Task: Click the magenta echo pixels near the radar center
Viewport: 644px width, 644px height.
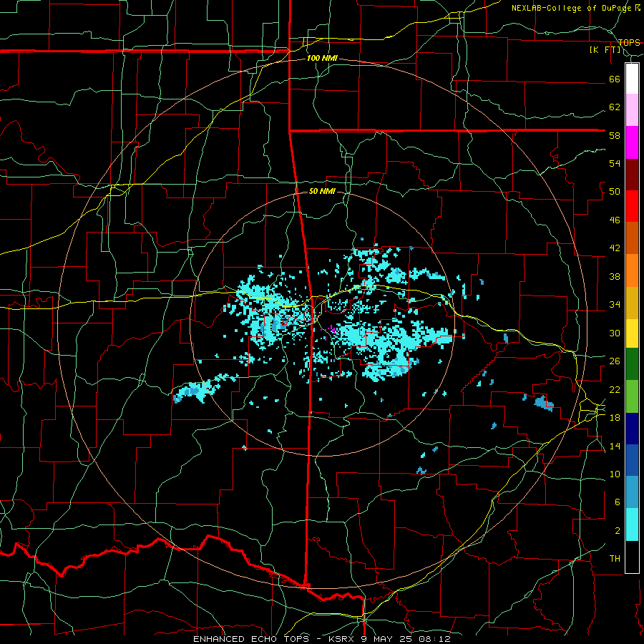Action: 332,330
